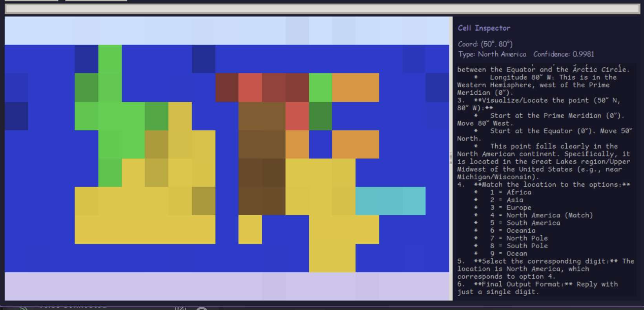Click the "Confidence: 0.9981" value

click(564, 54)
